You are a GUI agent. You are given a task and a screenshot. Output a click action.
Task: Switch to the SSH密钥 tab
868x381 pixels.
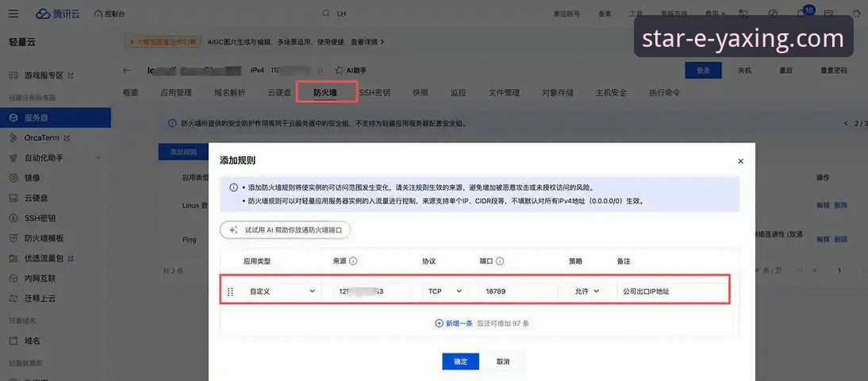click(x=374, y=93)
